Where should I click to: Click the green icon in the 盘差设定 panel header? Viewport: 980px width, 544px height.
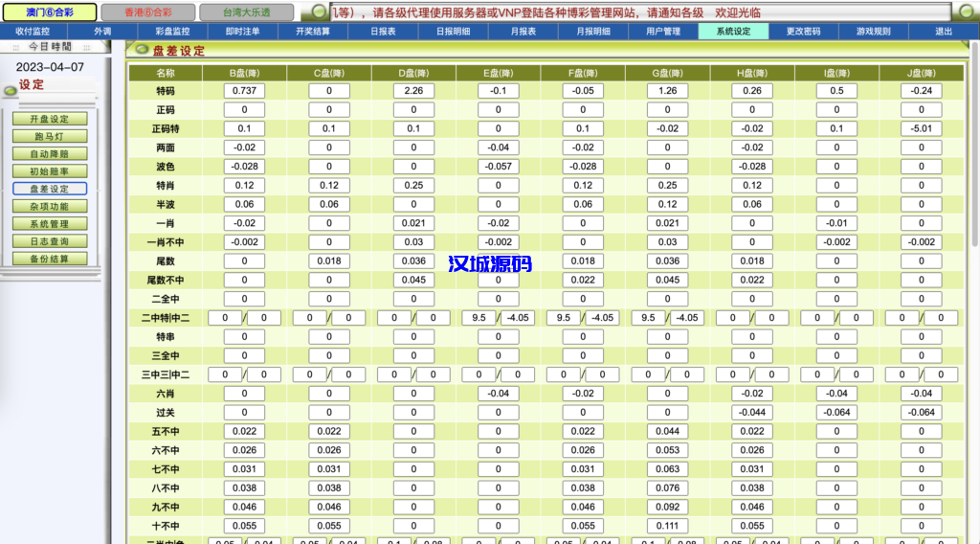tap(142, 50)
